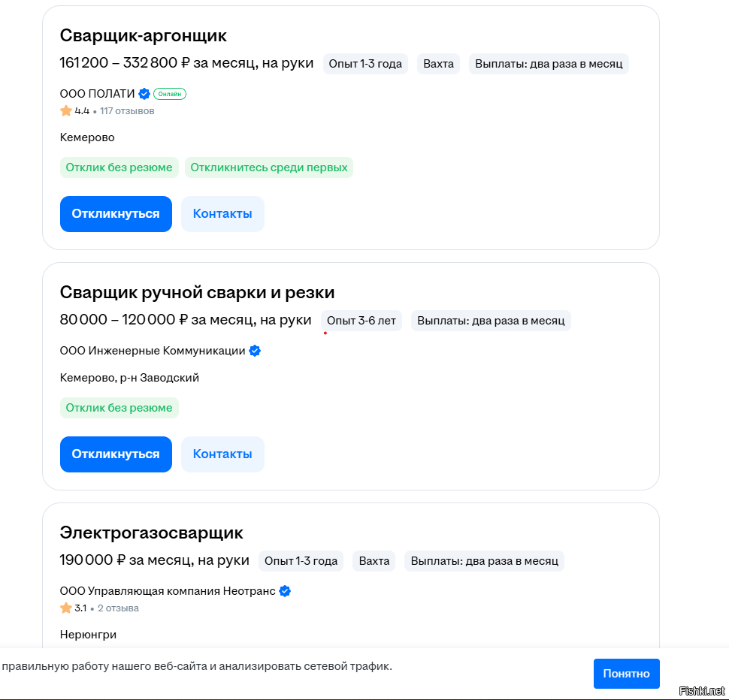Open the 117 отзывов reviews link

(x=127, y=111)
